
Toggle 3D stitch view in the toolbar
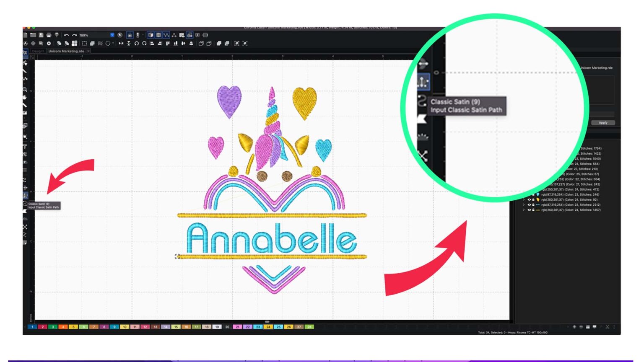coord(151,35)
